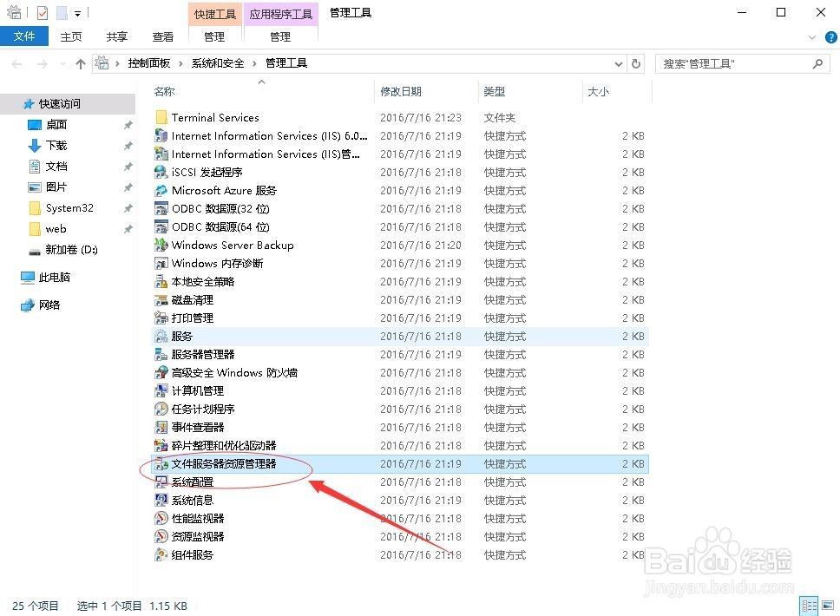This screenshot has width=840, height=616.
Task: Click the details view icon in status bar
Action: tap(809, 605)
